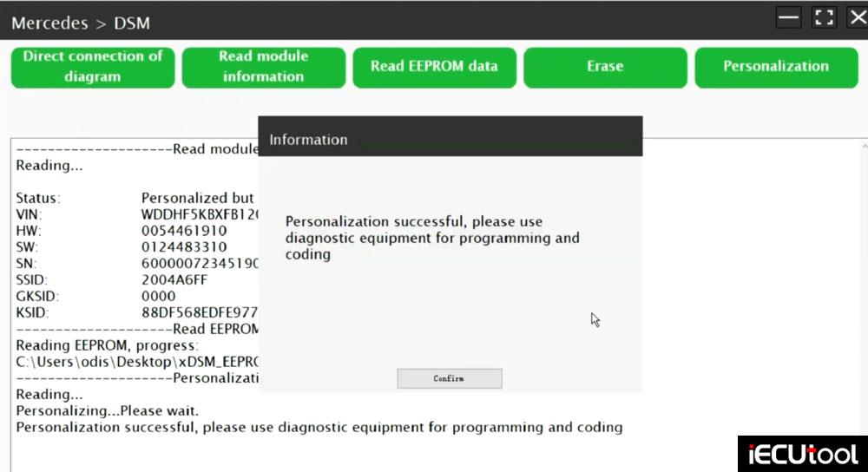Click the Personalization button
This screenshot has width=868, height=472.
click(776, 67)
